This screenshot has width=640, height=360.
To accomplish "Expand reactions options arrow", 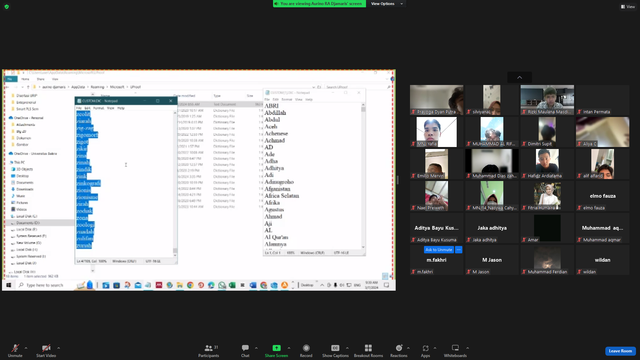I will 408,348.
